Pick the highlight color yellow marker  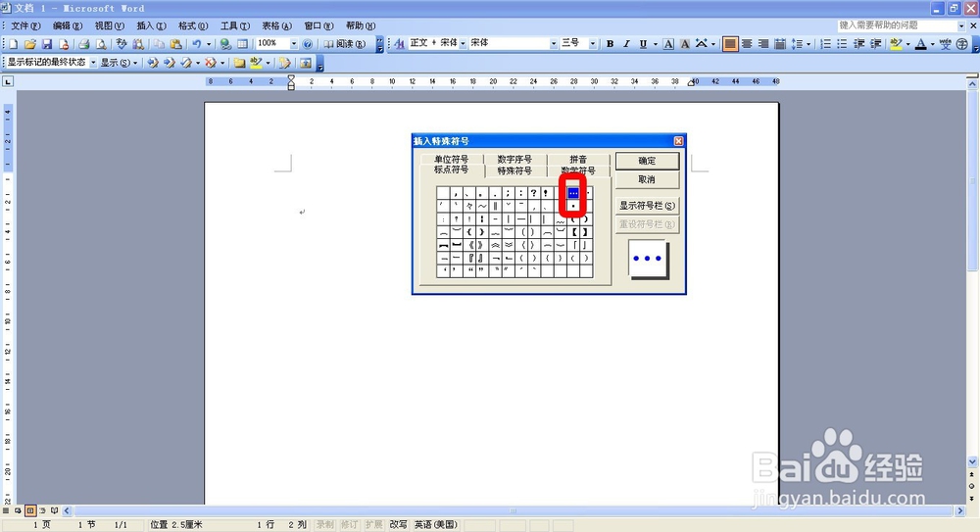(897, 44)
